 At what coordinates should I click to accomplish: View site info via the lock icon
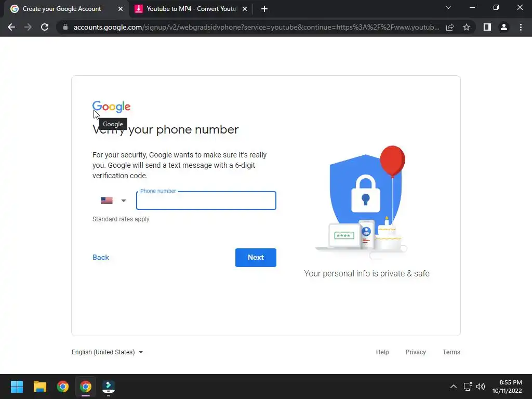click(x=65, y=27)
